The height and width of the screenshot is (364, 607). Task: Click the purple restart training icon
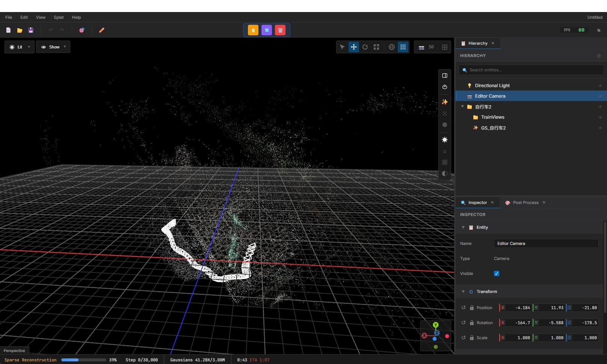(267, 30)
